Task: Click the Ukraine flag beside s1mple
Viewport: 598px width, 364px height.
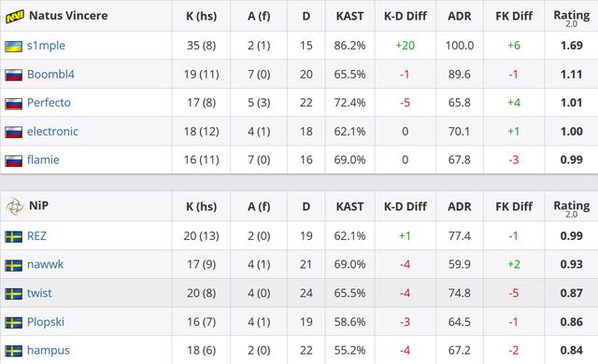Action: click(x=14, y=47)
